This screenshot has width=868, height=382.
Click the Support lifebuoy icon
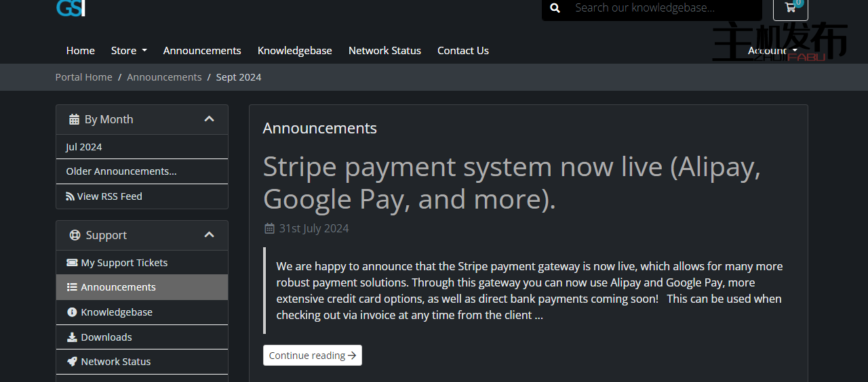pos(75,236)
